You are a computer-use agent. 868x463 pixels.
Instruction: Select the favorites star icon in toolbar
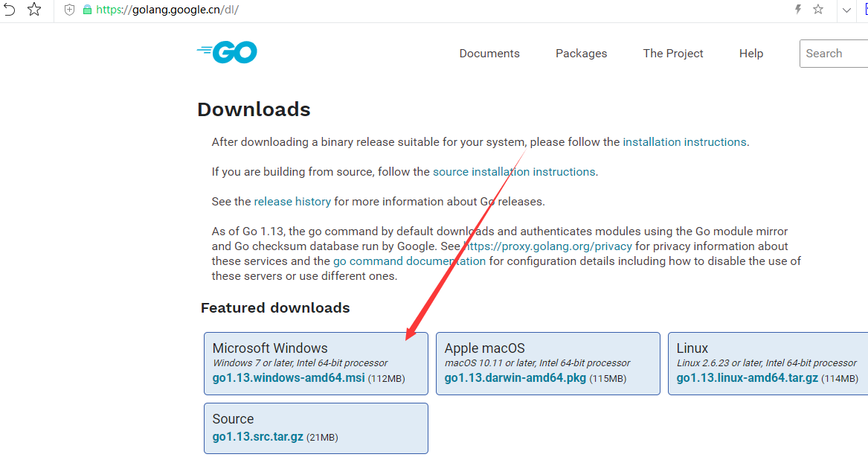34,10
